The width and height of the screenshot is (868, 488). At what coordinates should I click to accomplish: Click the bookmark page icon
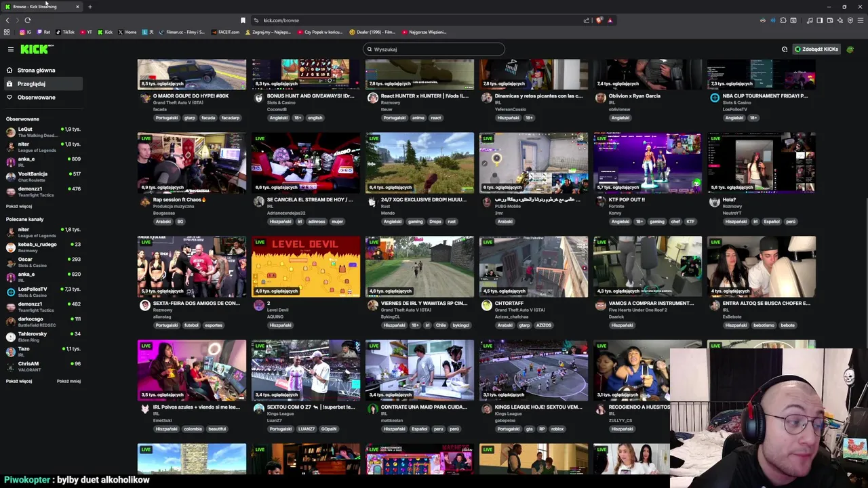point(243,20)
